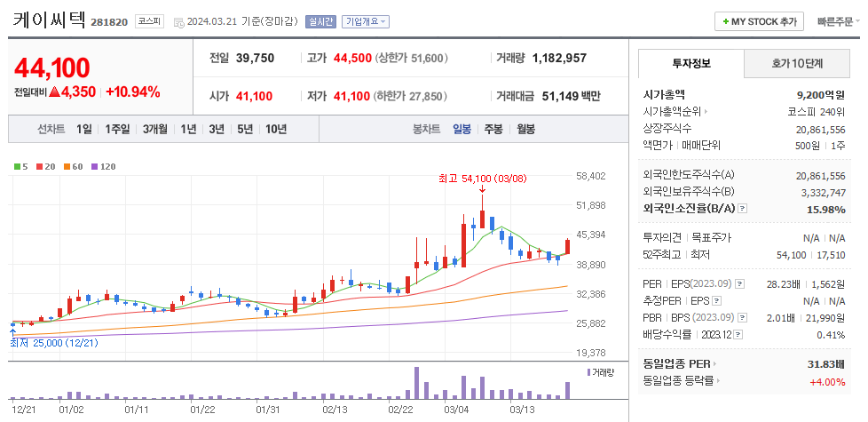868x422 pixels.
Task: Click the 최고 54,100 (03/08) chart marker
Action: [x=482, y=179]
